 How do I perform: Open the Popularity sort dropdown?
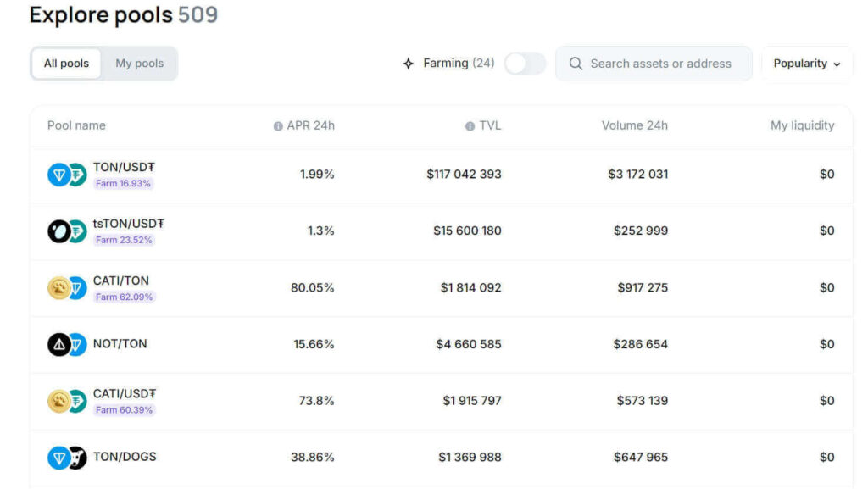(x=806, y=64)
